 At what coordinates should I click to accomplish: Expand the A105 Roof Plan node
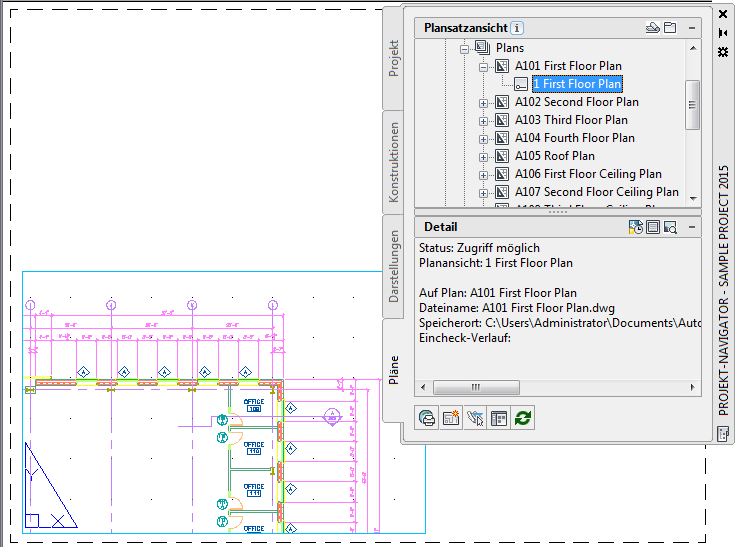point(483,157)
